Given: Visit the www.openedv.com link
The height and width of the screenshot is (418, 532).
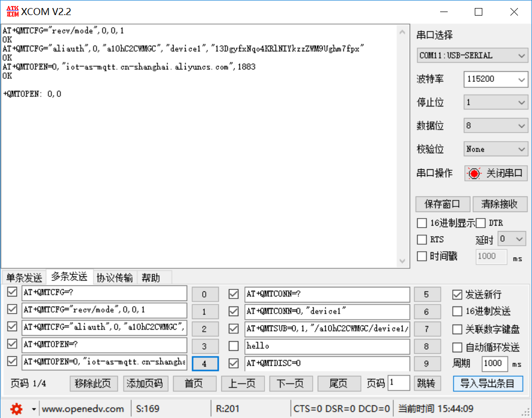Looking at the screenshot, I should coord(83,408).
